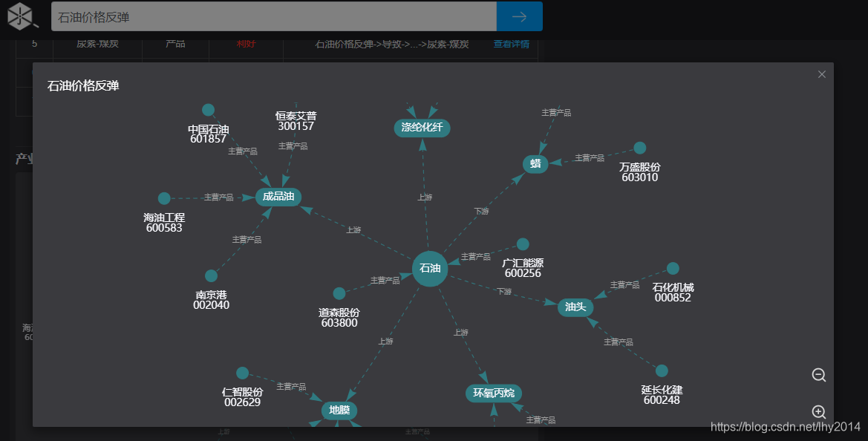The height and width of the screenshot is (441, 868).
Task: Click 下游 label toward 油头
Action: [x=503, y=291]
